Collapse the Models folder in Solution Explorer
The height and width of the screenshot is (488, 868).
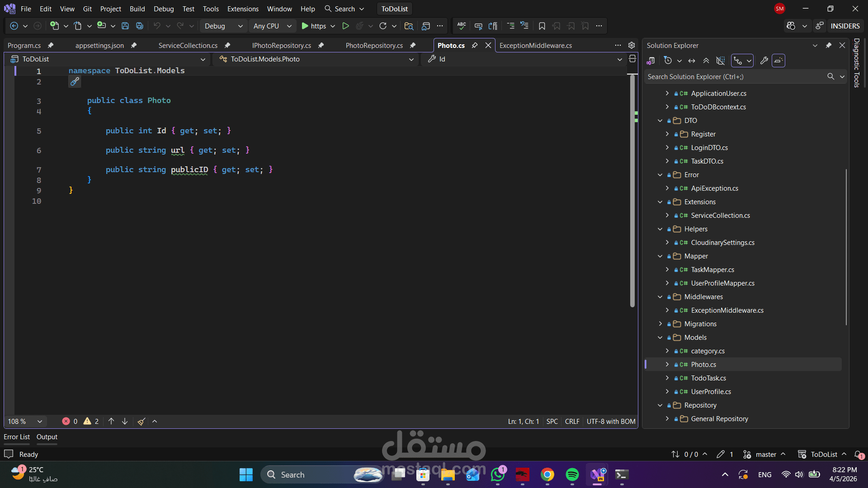(x=660, y=338)
